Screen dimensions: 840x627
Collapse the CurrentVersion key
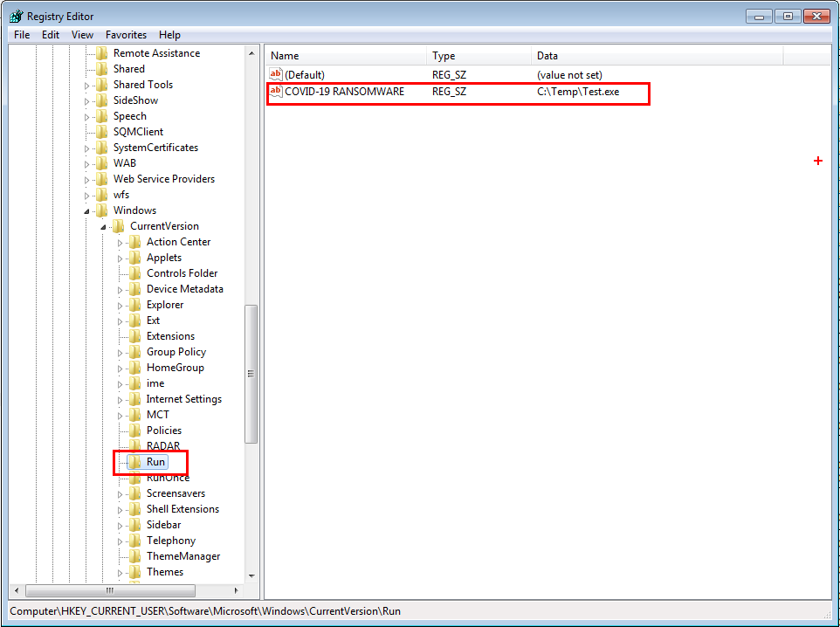click(x=103, y=227)
